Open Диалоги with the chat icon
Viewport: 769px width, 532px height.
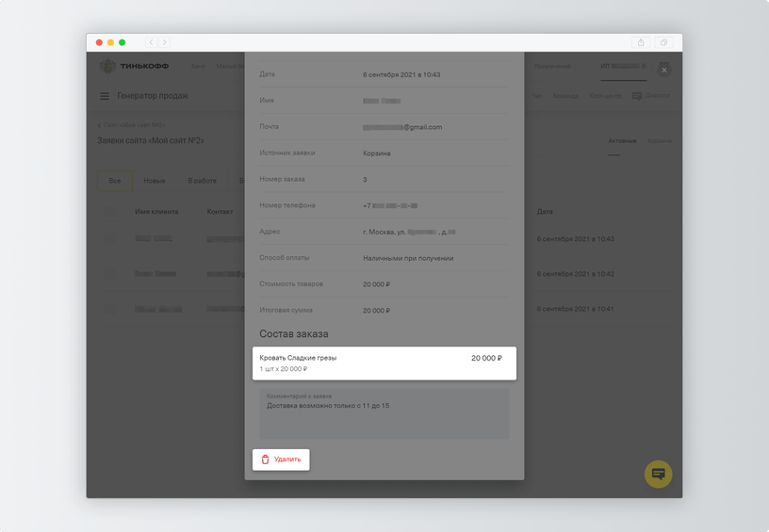[x=651, y=95]
